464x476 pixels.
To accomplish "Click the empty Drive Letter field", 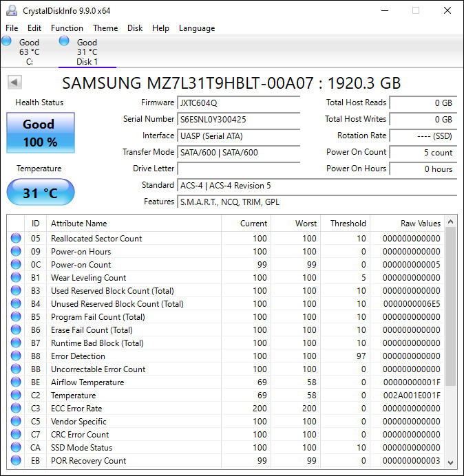I will tap(238, 169).
